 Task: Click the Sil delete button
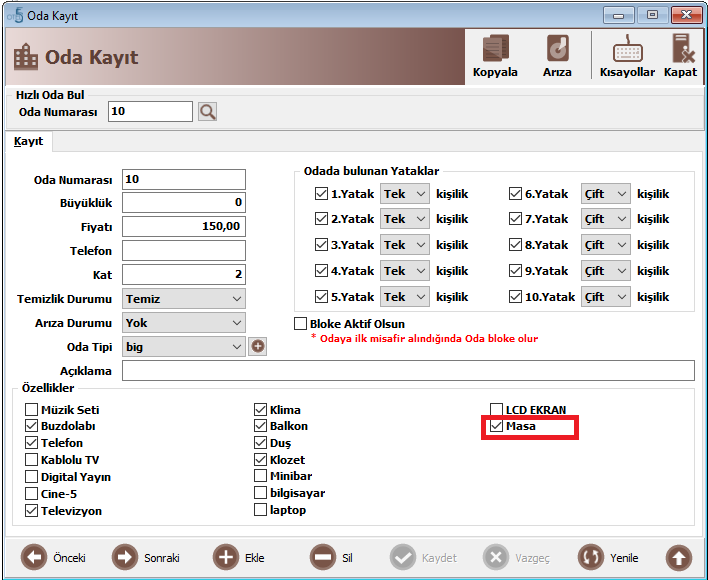(323, 557)
